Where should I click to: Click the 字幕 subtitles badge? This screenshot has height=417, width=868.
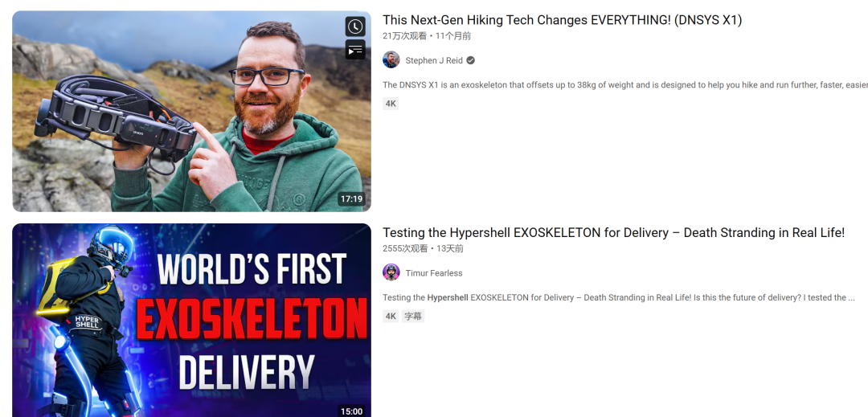[413, 317]
